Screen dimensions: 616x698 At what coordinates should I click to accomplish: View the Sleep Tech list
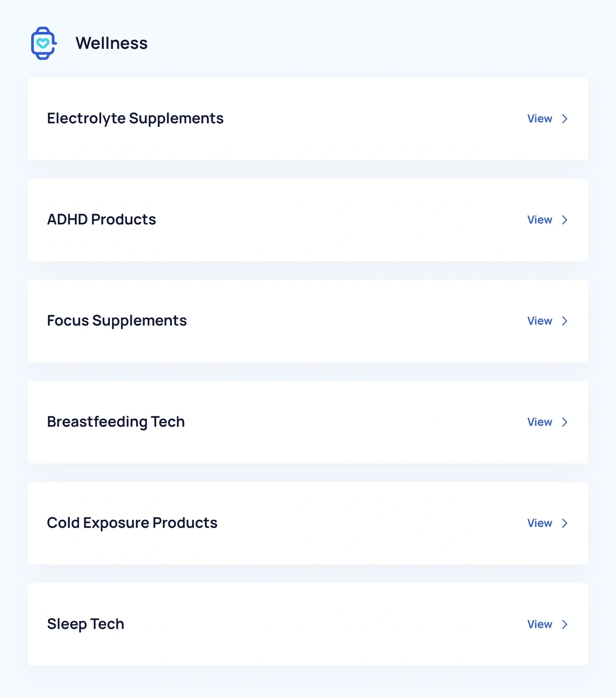pos(540,624)
